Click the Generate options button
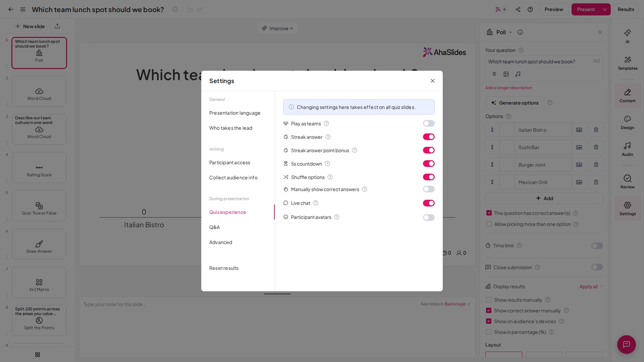The image size is (644, 362). 515,103
